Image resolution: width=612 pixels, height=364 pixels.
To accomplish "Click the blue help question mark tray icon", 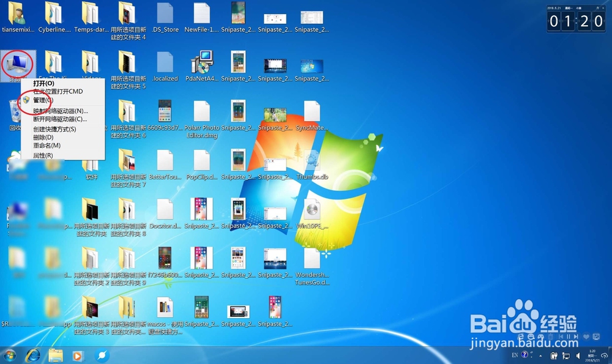I will coord(524,354).
